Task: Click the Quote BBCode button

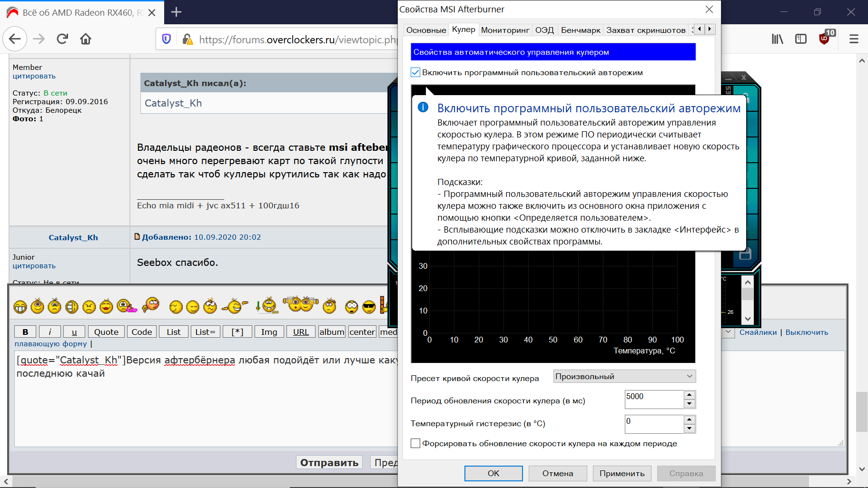Action: point(106,332)
